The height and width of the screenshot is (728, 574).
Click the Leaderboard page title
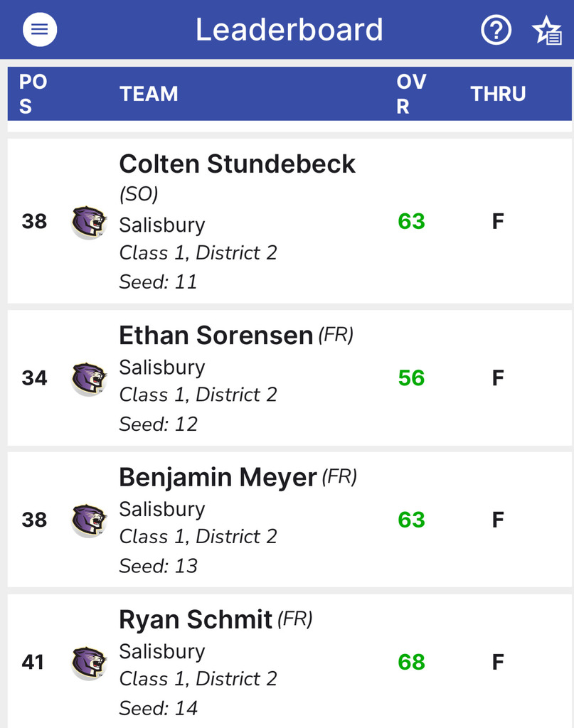289,30
